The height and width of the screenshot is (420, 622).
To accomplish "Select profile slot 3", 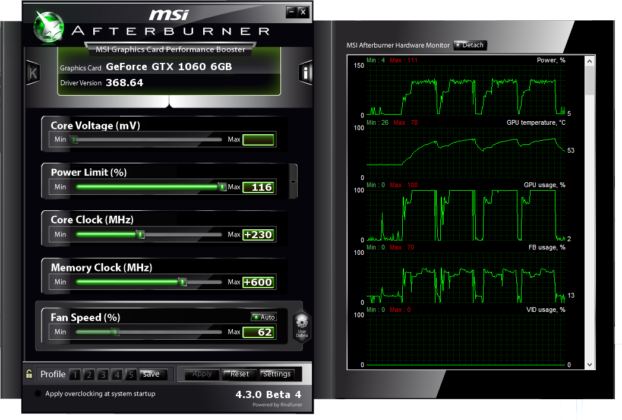I will [x=103, y=374].
